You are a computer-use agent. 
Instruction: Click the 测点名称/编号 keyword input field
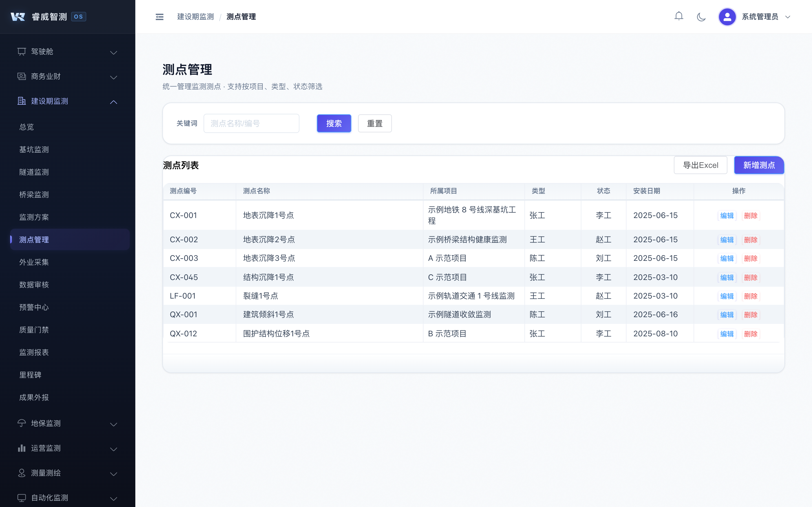click(251, 123)
